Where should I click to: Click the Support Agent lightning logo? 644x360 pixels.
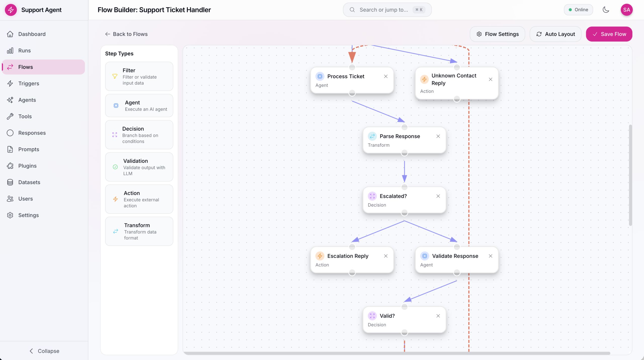pos(11,10)
